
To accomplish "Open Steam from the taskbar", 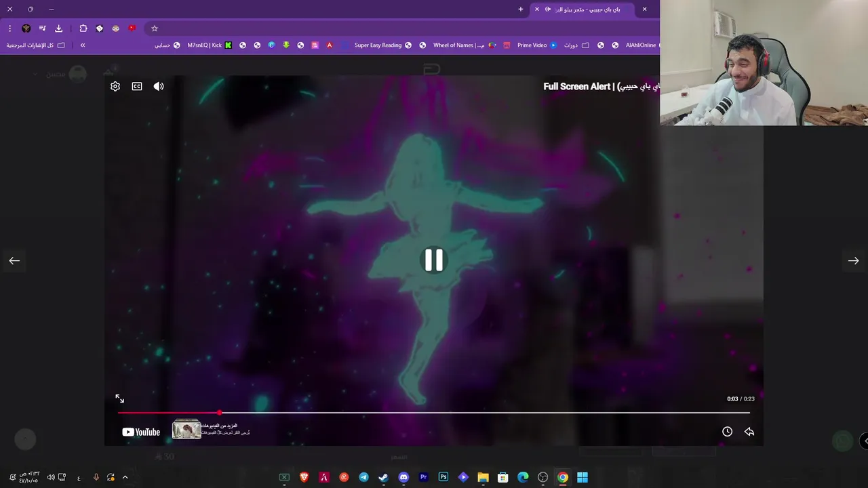I will [x=384, y=477].
